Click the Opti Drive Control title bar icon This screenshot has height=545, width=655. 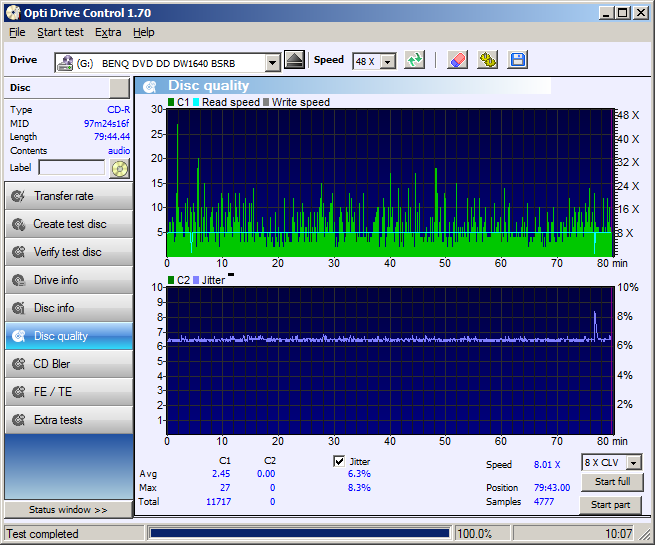click(x=13, y=13)
